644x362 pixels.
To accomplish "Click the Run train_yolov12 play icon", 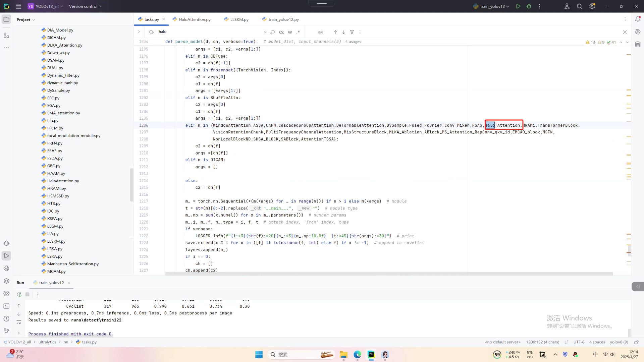I will 518,6.
